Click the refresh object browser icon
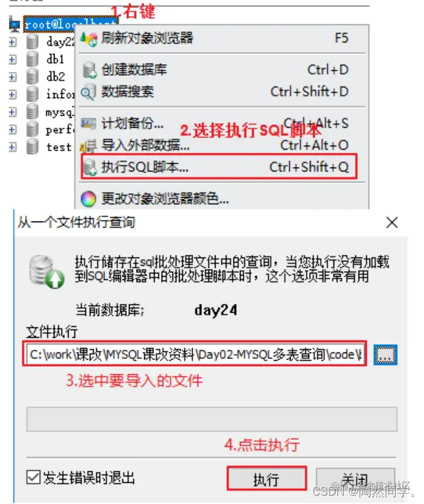The image size is (424, 504). pos(89,39)
